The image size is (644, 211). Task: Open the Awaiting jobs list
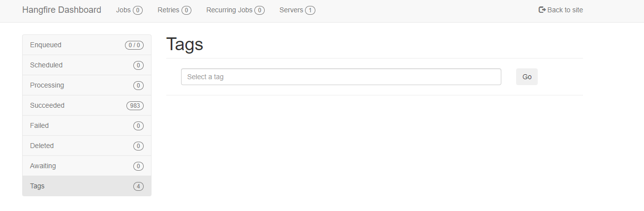click(87, 166)
